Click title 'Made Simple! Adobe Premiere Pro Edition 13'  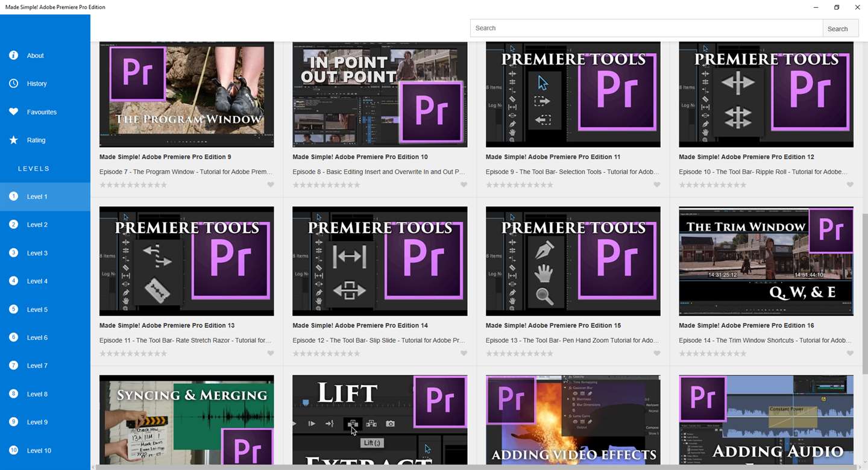pos(167,325)
